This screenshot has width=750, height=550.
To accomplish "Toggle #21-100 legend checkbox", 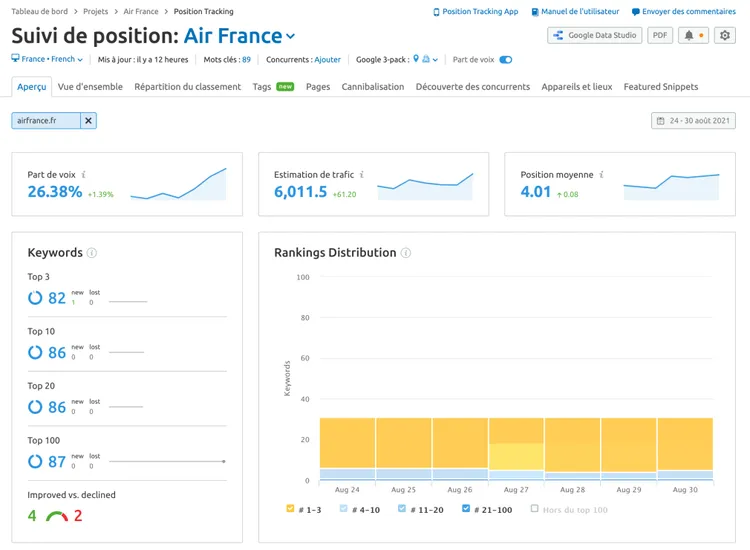I will click(466, 508).
